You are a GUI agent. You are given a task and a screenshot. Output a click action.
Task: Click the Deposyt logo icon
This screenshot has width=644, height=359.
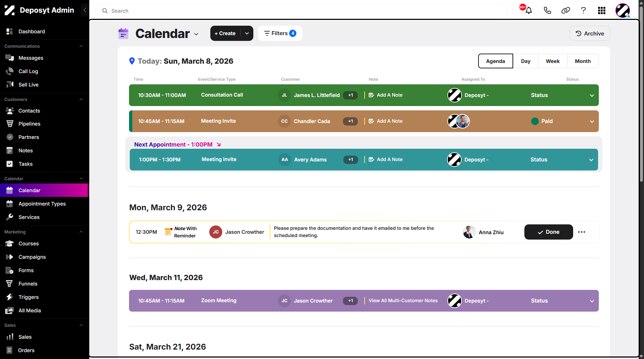(x=10, y=10)
